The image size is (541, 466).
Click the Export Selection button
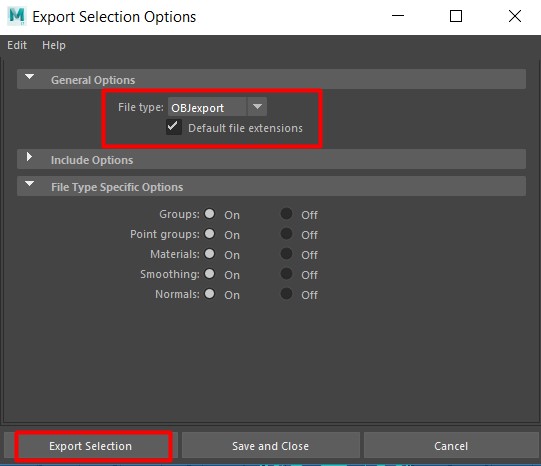(x=91, y=446)
